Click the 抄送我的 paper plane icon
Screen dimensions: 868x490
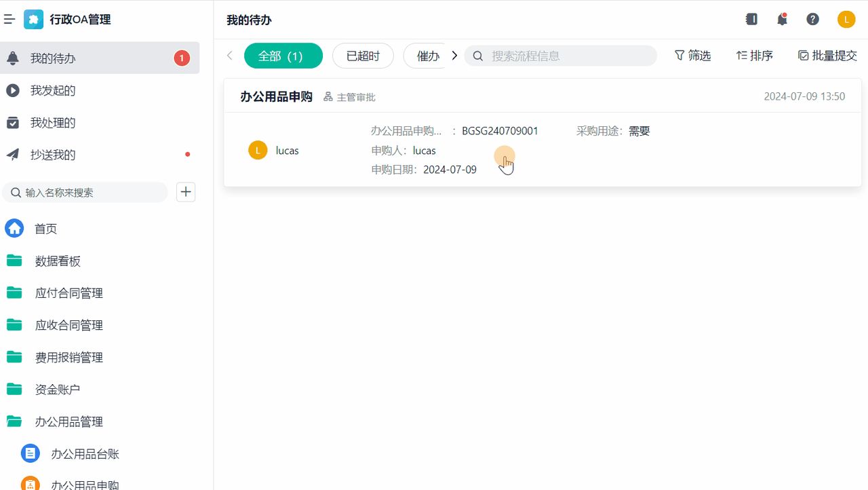[15, 154]
